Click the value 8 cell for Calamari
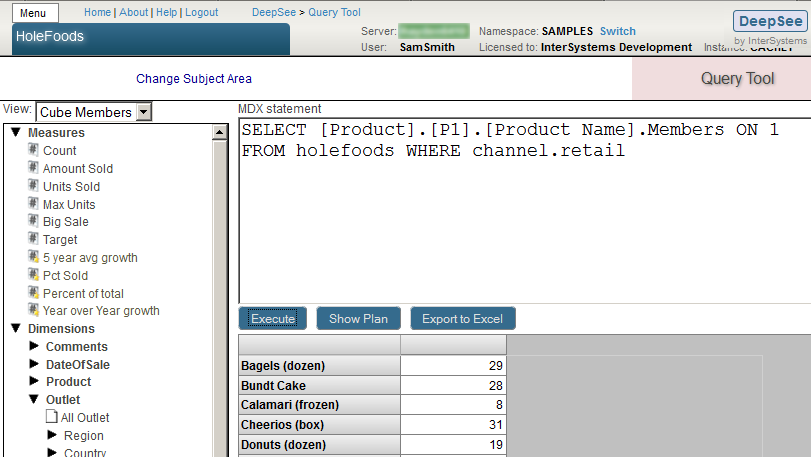 (x=453, y=405)
